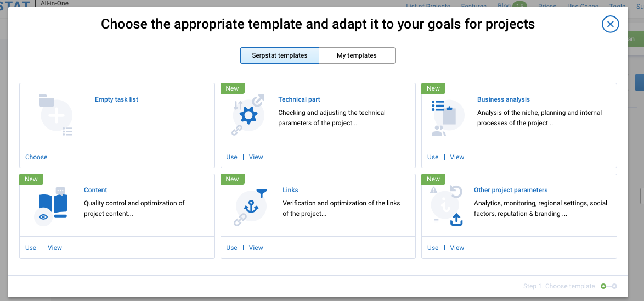Open the Business analysis title link
The height and width of the screenshot is (301, 644).
click(x=503, y=99)
